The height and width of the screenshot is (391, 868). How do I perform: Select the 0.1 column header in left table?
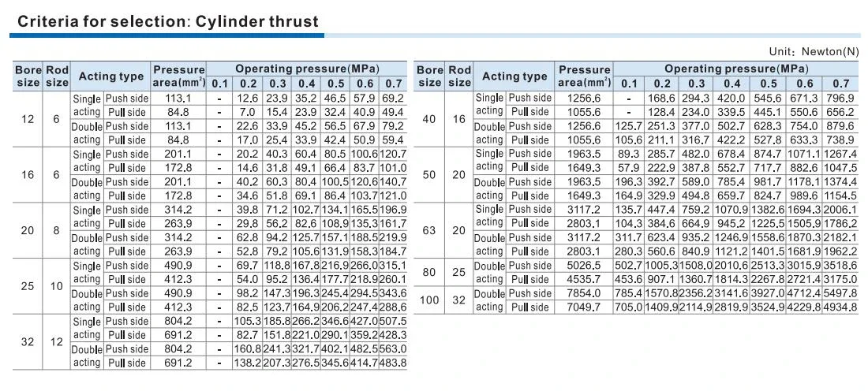point(219,84)
